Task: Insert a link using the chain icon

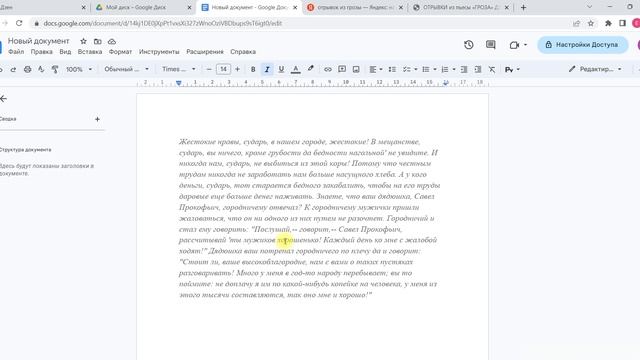Action: click(x=327, y=69)
